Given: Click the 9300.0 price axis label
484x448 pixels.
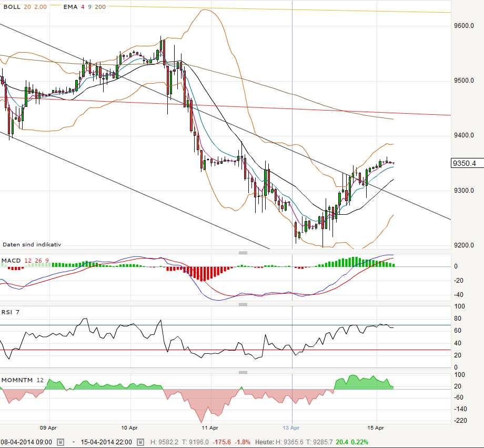Looking at the screenshot, I should pyautogui.click(x=464, y=191).
